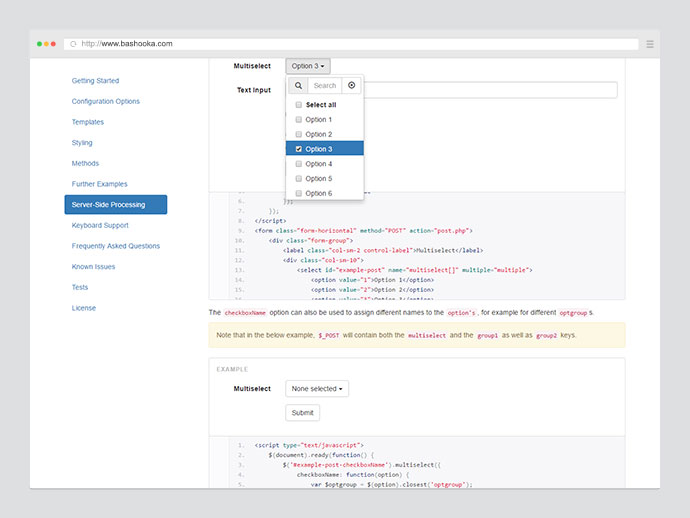Click the green window dot
The width and height of the screenshot is (690, 518).
[39, 44]
